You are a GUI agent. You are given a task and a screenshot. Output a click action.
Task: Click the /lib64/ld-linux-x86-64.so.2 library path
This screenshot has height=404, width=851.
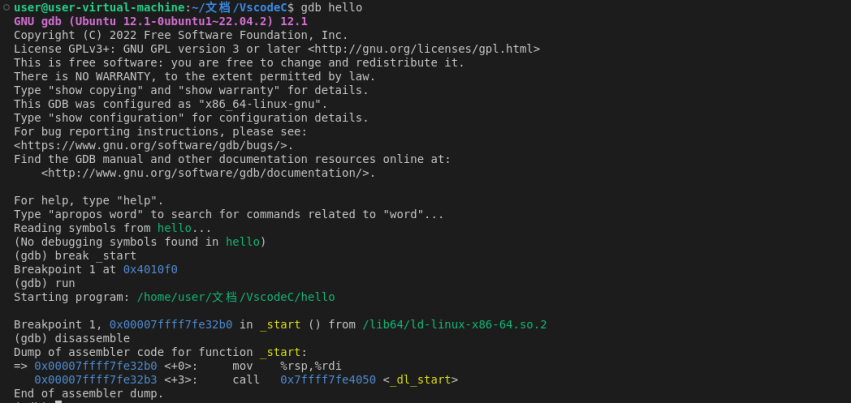tap(454, 325)
